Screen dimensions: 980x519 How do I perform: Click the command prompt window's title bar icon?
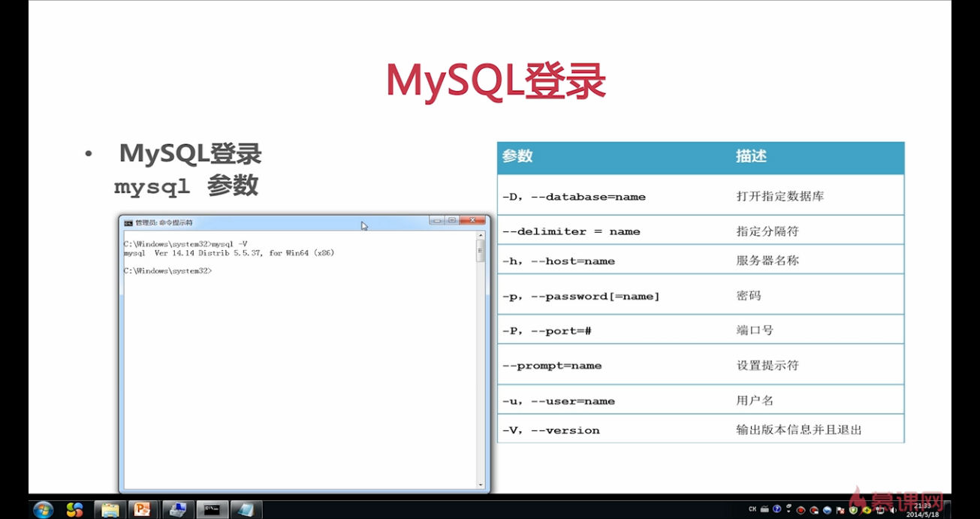[128, 223]
